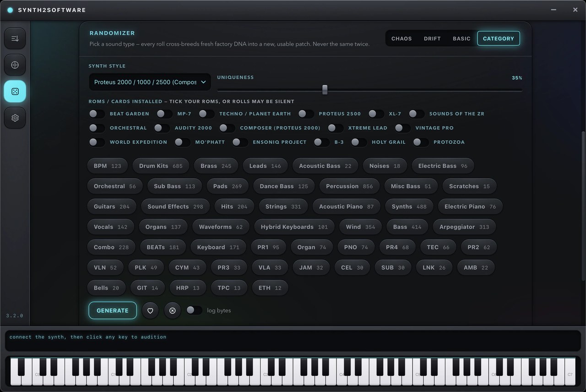
Task: Click the Uniqueness slider handle
Action: (x=325, y=90)
